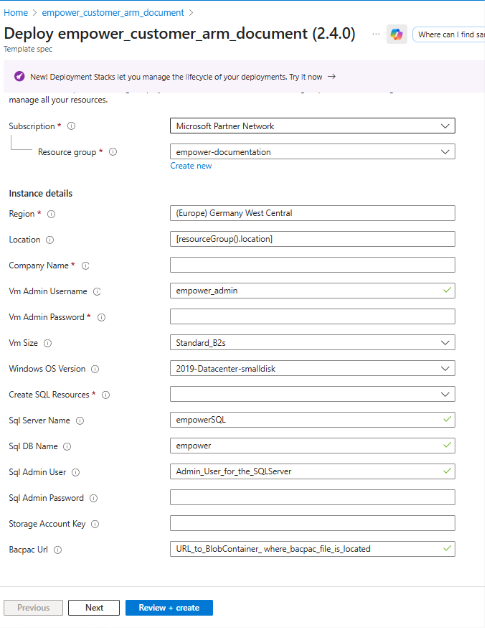485x628 pixels.
Task: Show info tooltip for Region
Action: tap(51, 214)
